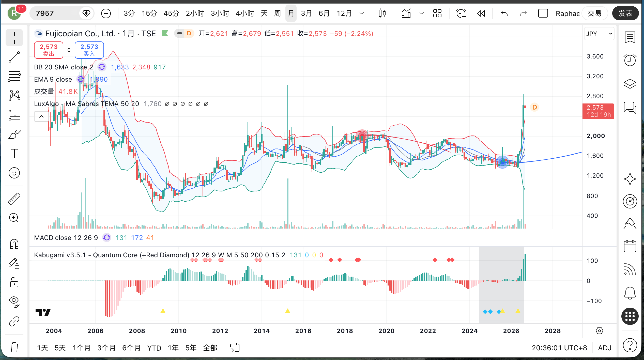Open the object tree layers panel
The height and width of the screenshot is (360, 644).
(x=630, y=83)
